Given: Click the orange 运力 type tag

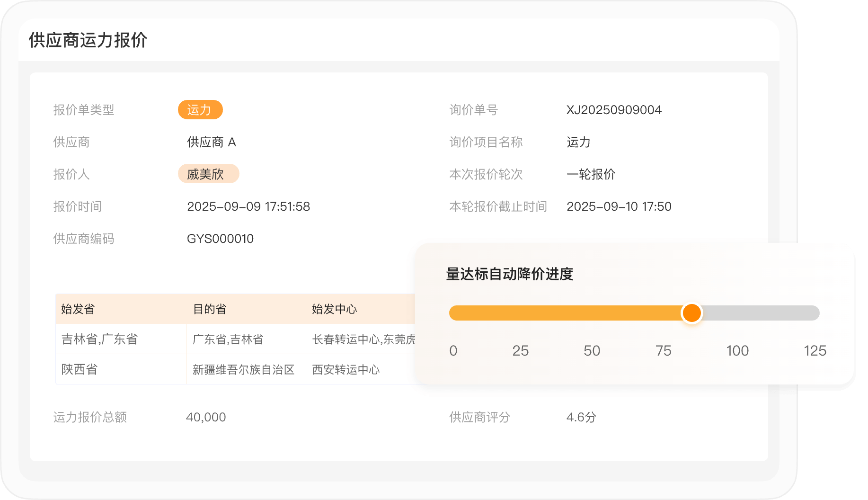Looking at the screenshot, I should (200, 110).
